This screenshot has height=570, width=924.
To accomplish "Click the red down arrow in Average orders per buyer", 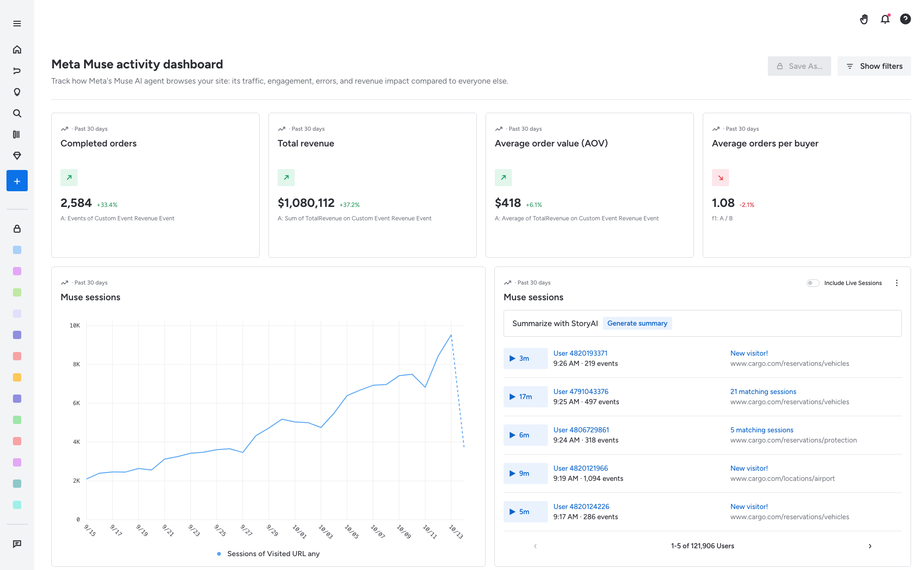I will tap(721, 177).
